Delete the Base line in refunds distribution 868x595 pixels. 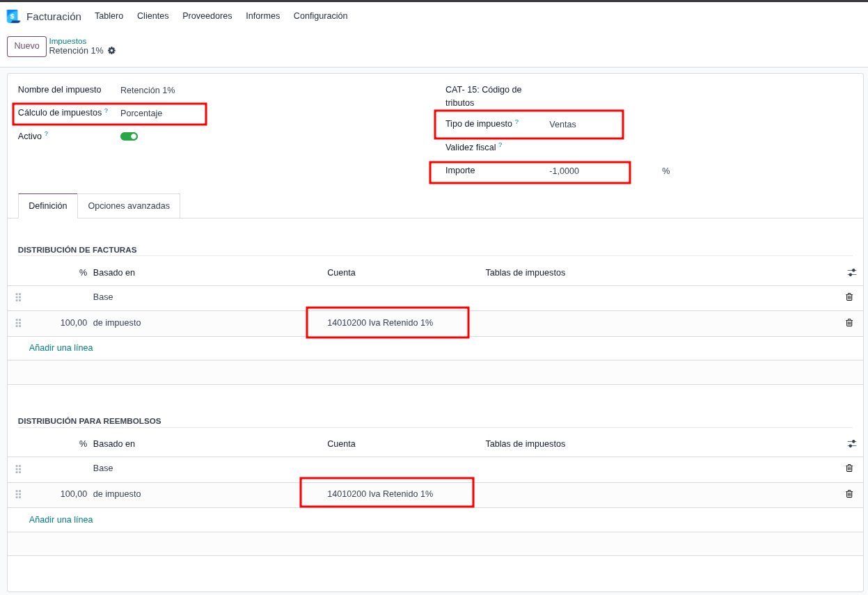click(x=849, y=468)
